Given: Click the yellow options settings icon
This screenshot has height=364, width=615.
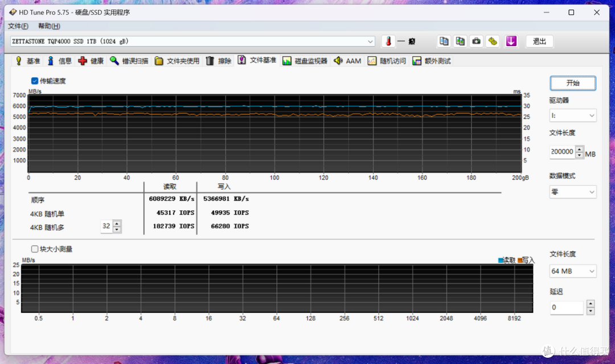Looking at the screenshot, I should point(493,41).
